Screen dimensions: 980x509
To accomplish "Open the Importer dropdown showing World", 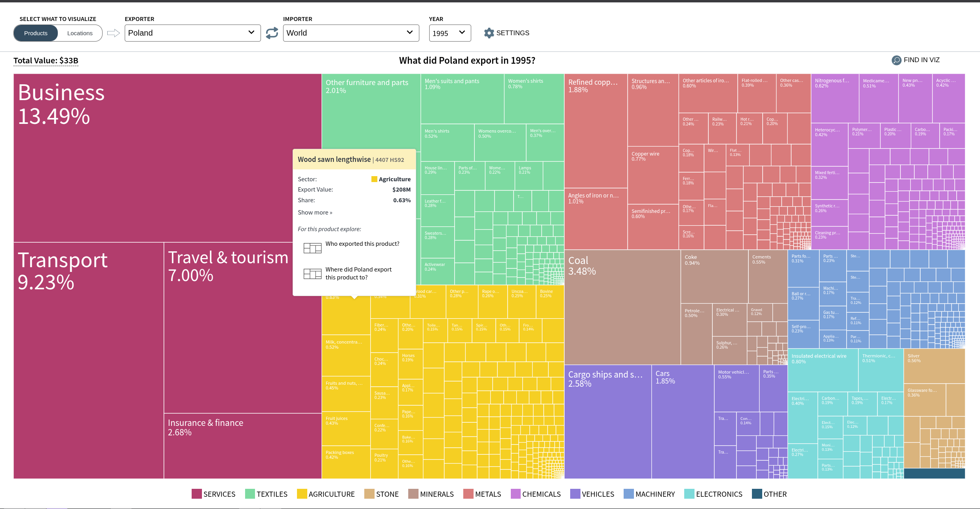I will (x=351, y=33).
